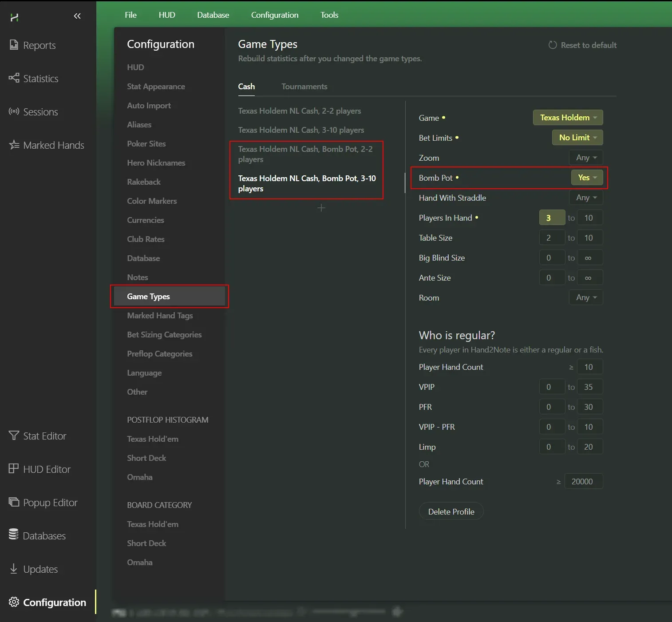Switch to the Tournaments tab
672x622 pixels.
304,87
